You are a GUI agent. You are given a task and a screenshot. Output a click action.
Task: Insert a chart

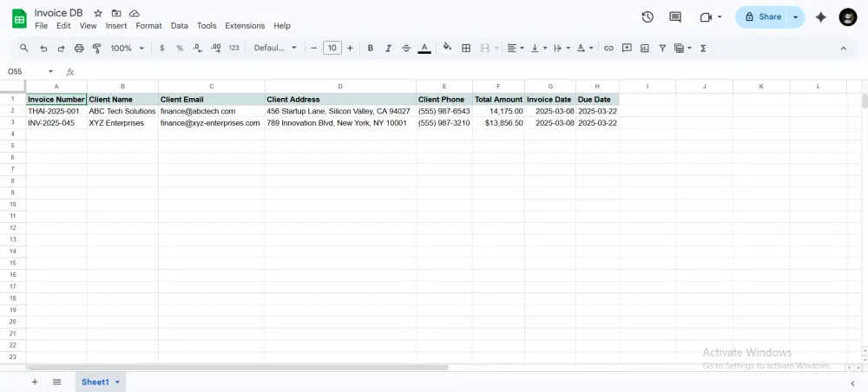tap(644, 48)
